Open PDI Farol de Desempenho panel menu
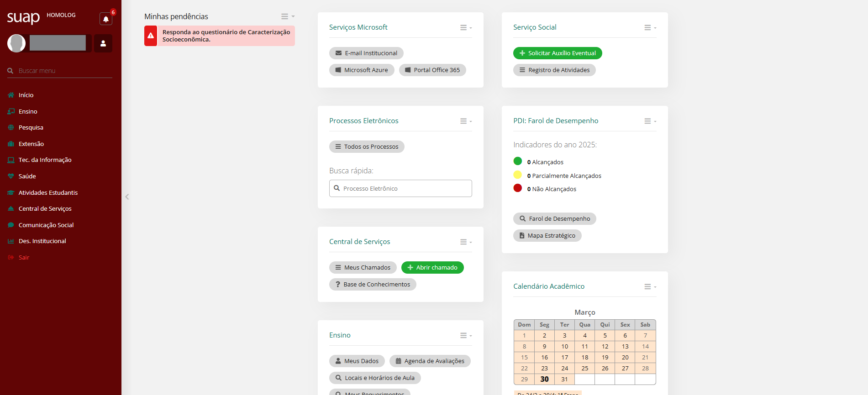The height and width of the screenshot is (395, 868). 650,121
